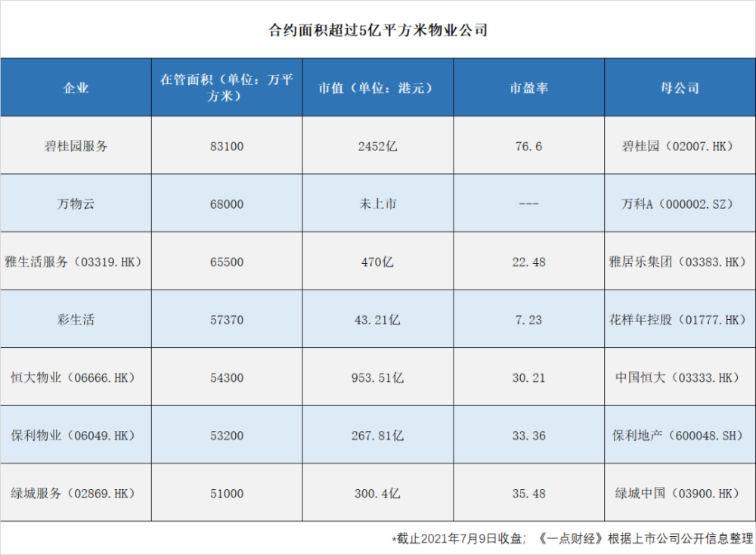Click parent company 花样年控股（01777.HK）

[x=680, y=320]
